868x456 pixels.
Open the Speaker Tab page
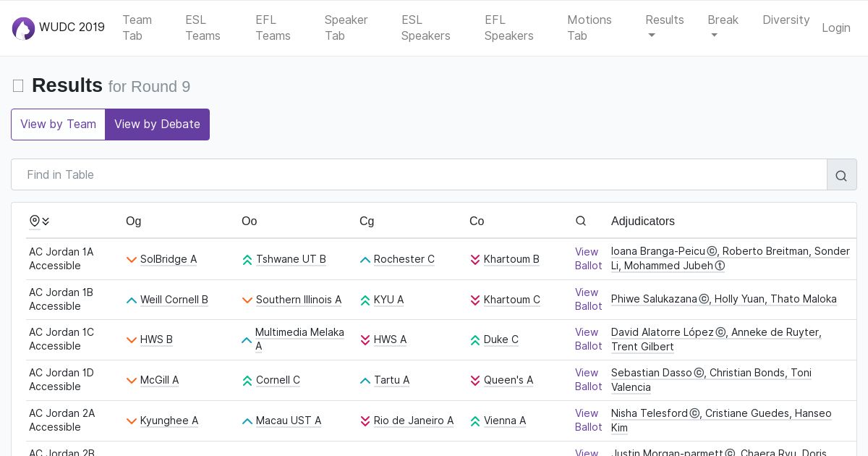coord(346,28)
